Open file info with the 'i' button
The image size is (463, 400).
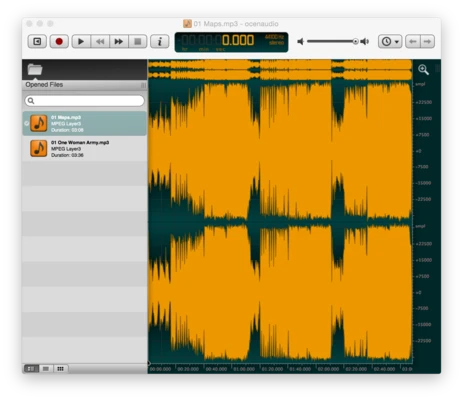point(160,42)
